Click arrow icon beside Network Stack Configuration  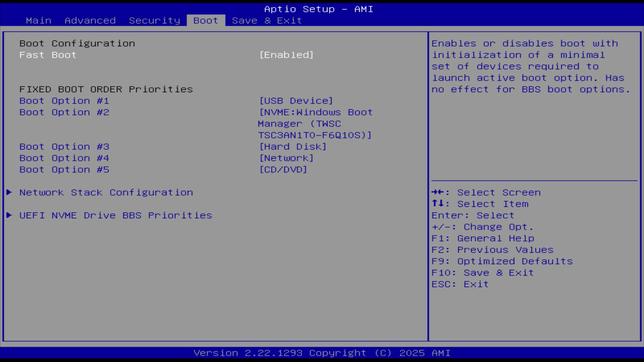tap(9, 192)
